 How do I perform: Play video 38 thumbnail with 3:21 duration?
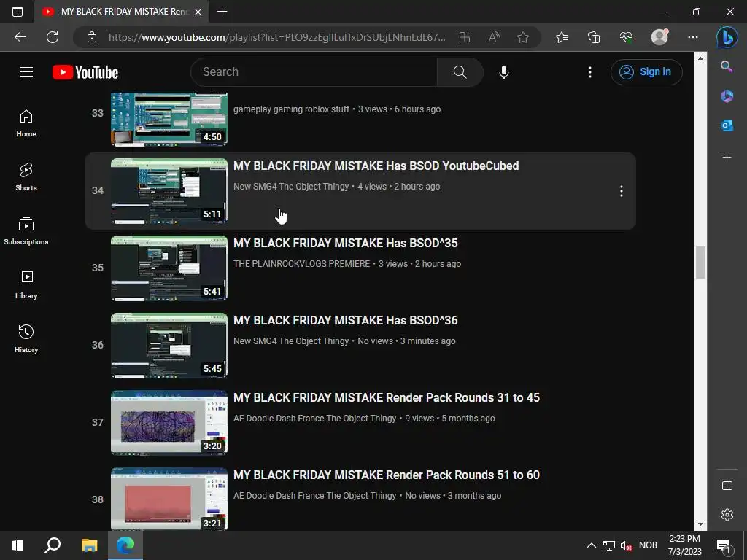(x=169, y=499)
